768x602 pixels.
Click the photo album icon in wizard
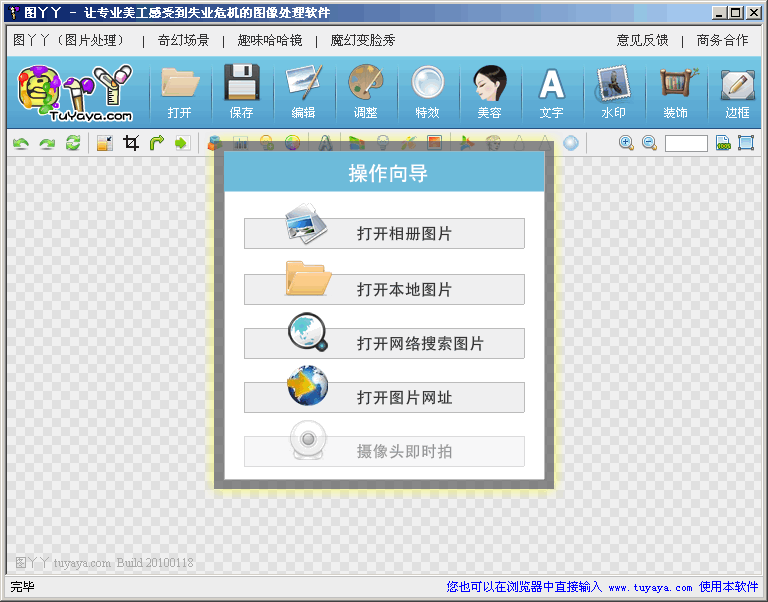coord(307,223)
